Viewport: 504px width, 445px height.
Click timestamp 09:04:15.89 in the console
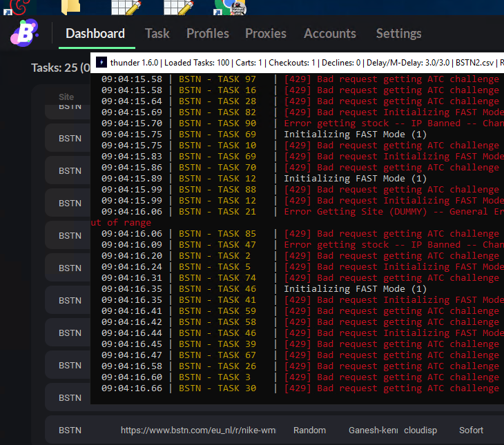coord(132,178)
